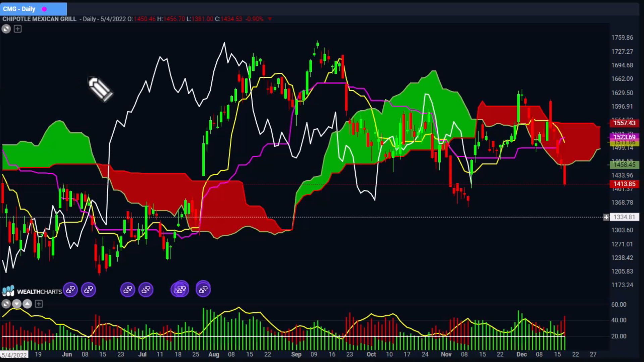Click the plus icon beside 1334.81 crosshair label

coord(606,217)
